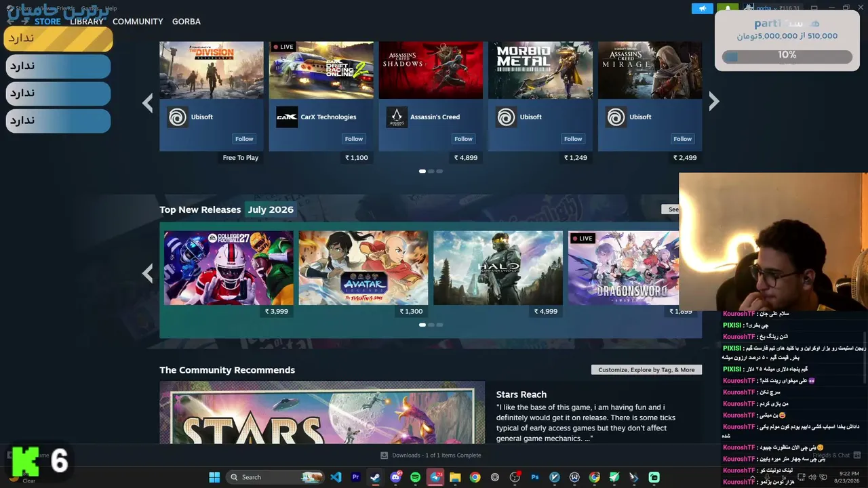Follow CarX Technologies

click(354, 139)
